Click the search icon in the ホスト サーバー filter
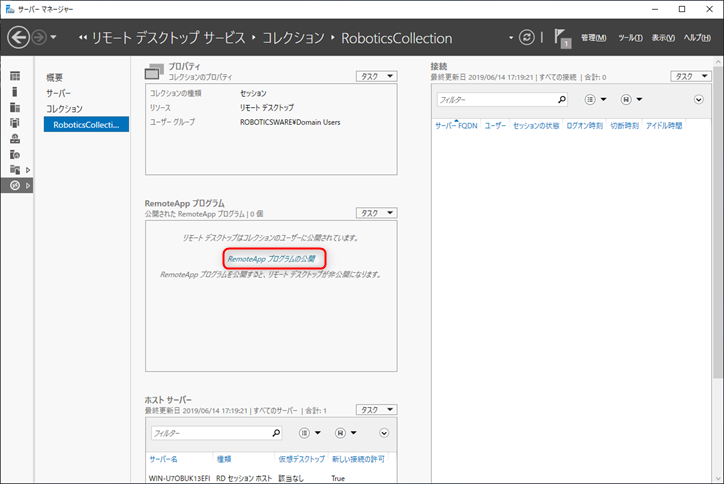This screenshot has width=724, height=484. tap(275, 433)
